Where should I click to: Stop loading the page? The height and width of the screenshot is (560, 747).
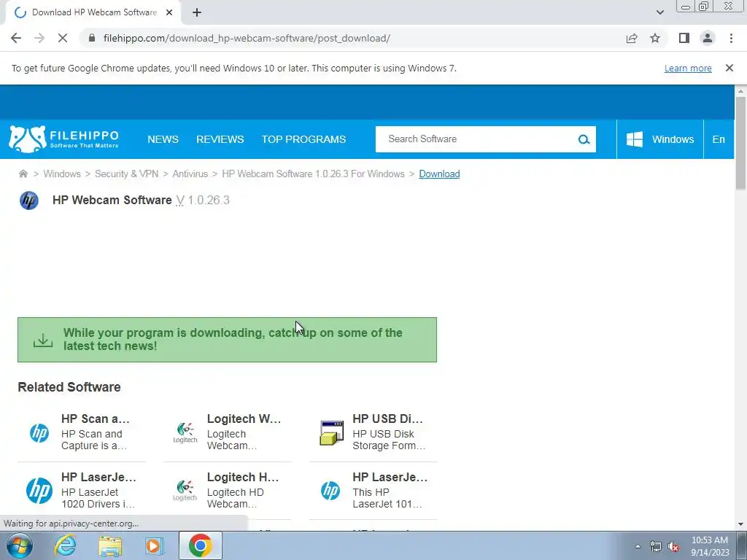point(63,38)
